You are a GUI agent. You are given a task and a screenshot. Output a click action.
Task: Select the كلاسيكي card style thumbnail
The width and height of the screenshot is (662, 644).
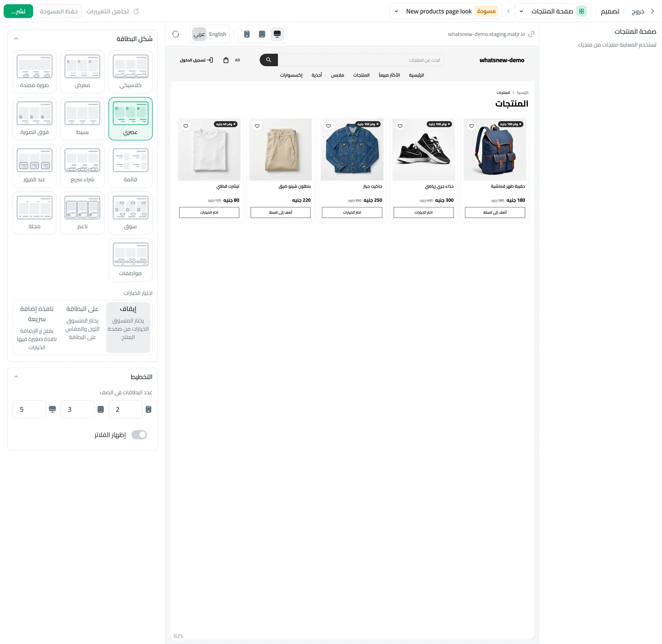pyautogui.click(x=130, y=72)
